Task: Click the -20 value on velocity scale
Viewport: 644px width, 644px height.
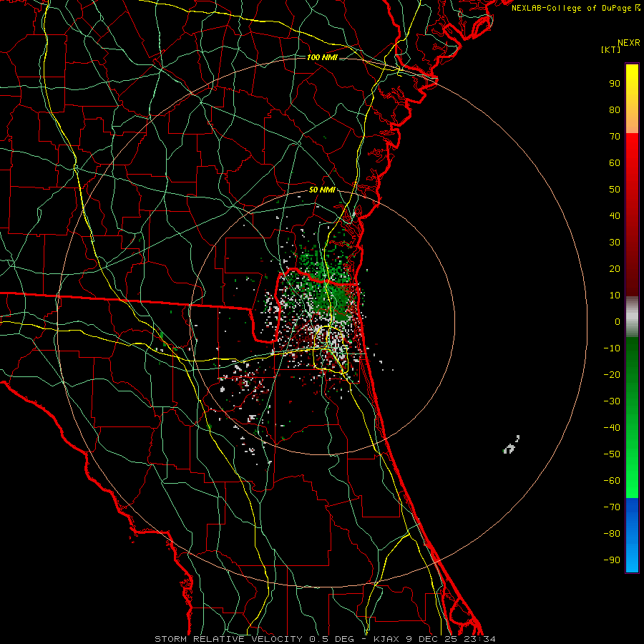Action: pyautogui.click(x=612, y=375)
